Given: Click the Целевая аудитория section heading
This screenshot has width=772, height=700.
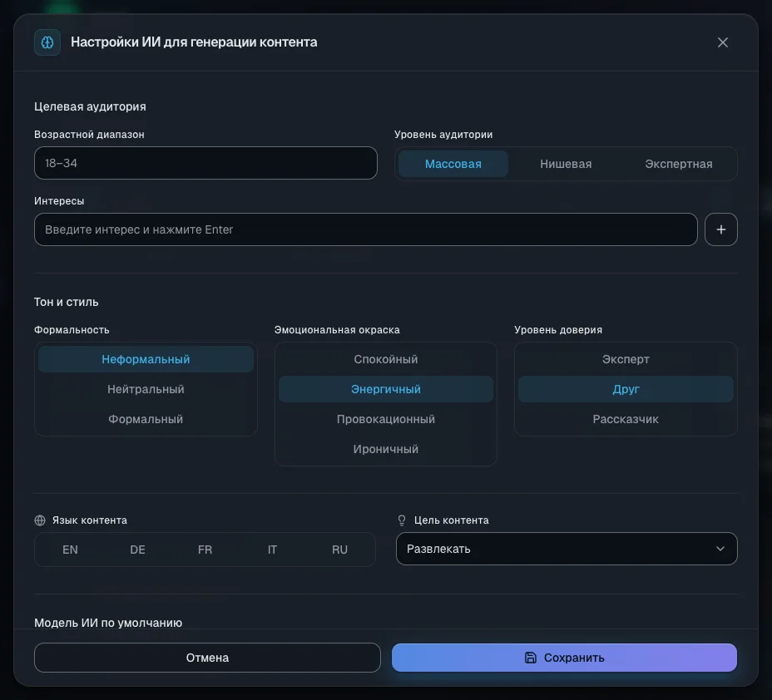Looking at the screenshot, I should click(90, 106).
